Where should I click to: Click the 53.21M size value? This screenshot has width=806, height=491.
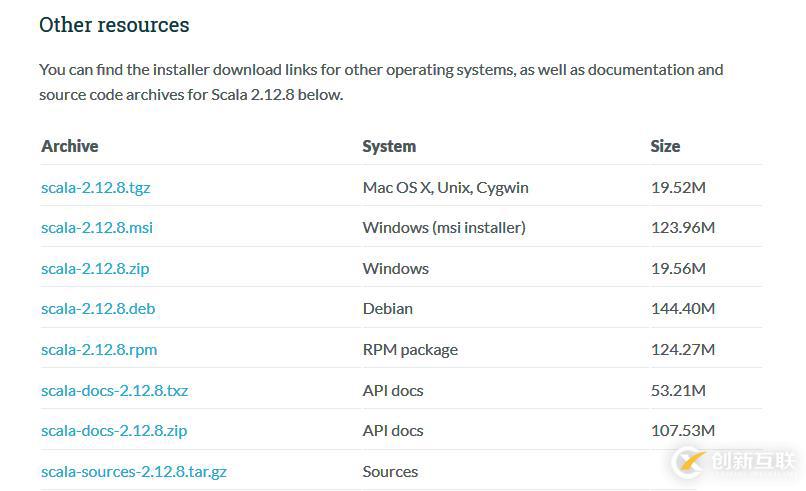coord(678,390)
